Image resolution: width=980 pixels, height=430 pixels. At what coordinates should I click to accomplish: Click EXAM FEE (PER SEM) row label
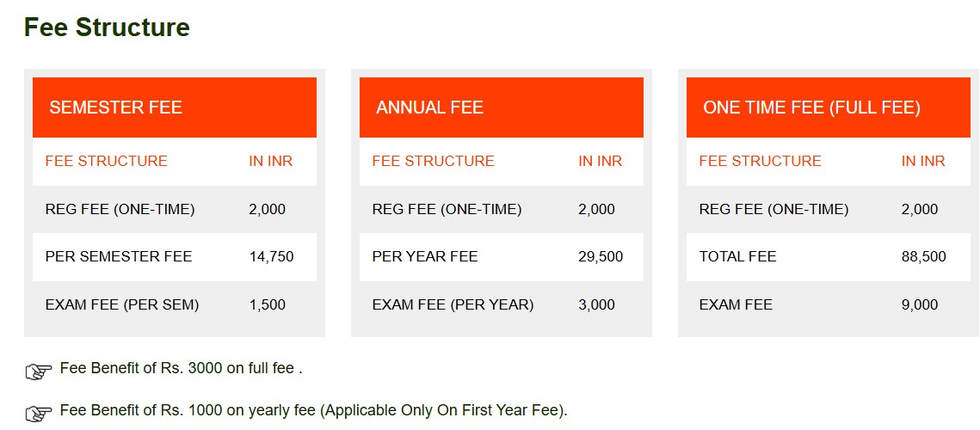[x=122, y=304]
